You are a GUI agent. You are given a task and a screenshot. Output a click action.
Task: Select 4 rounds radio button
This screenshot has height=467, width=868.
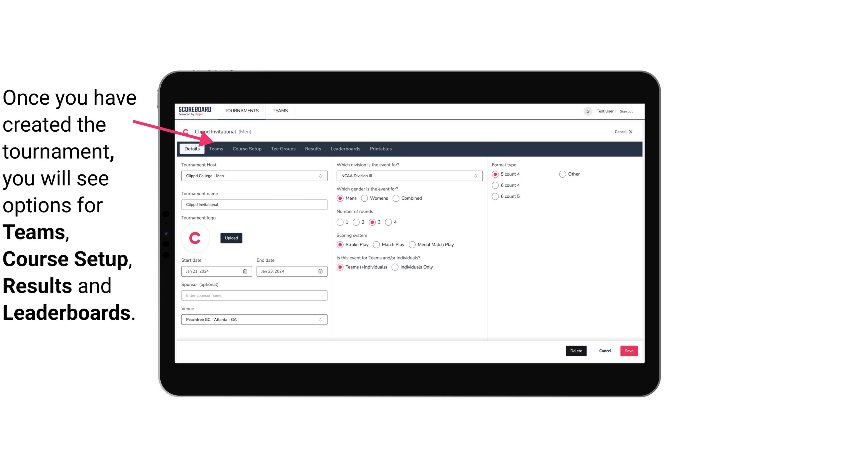click(x=389, y=222)
